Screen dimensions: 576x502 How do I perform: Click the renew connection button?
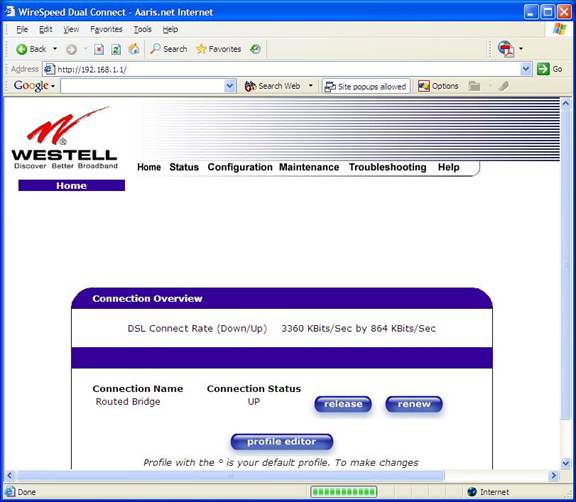point(414,404)
